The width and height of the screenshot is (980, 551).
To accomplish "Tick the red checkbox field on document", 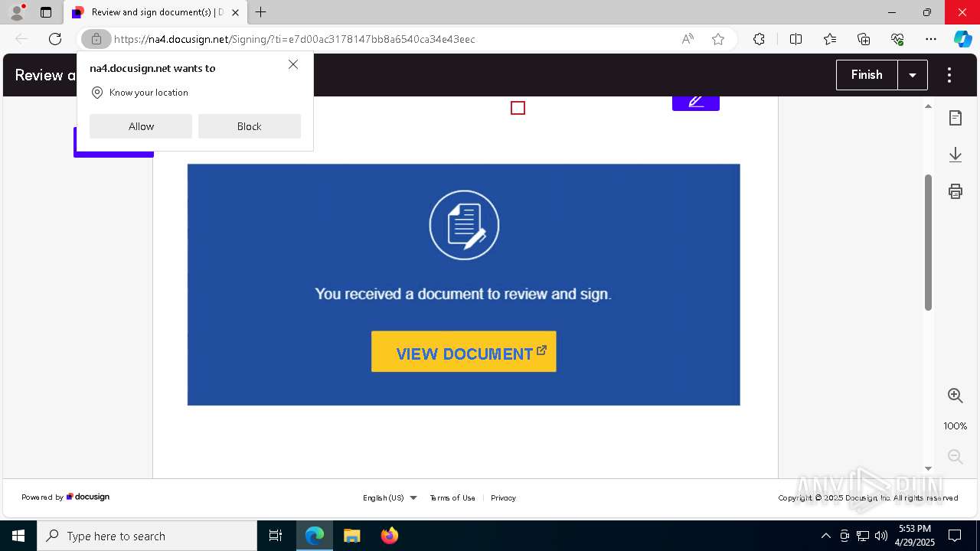I will pyautogui.click(x=518, y=108).
